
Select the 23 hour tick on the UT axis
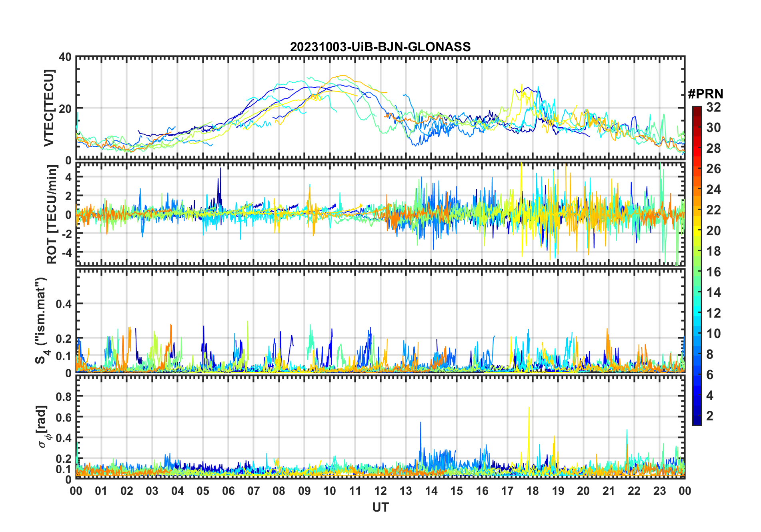click(659, 491)
